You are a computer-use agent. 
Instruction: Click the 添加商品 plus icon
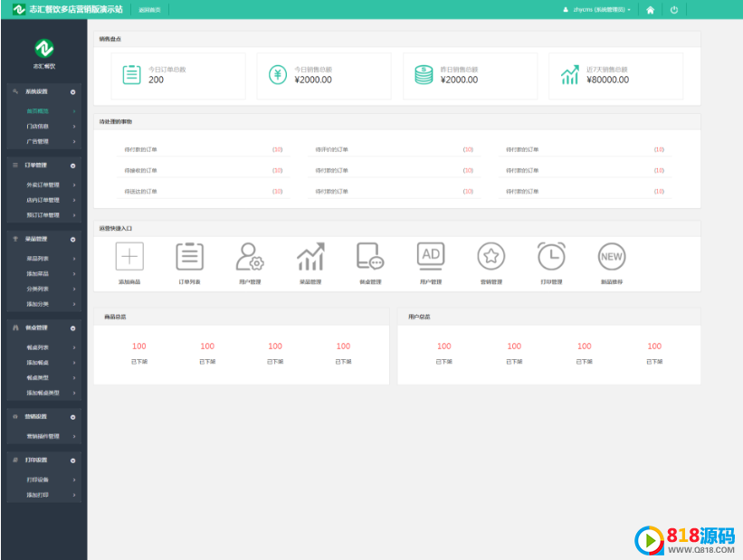[x=129, y=257]
